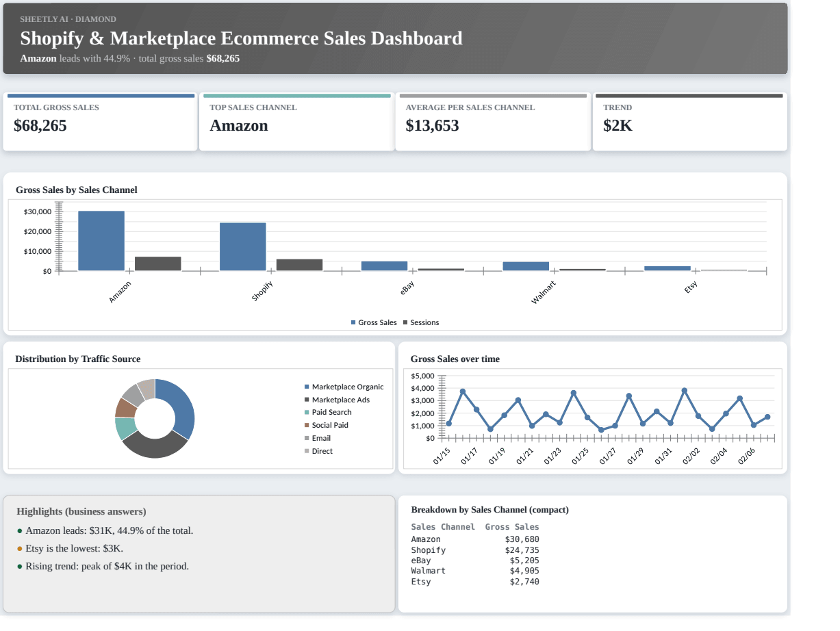Select the Shopify row in breakdown table
The width and height of the screenshot is (840, 631).
tap(475, 550)
